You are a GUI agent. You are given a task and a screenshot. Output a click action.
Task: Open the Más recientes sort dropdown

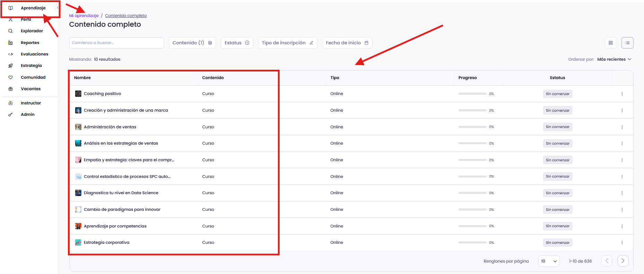click(614, 59)
